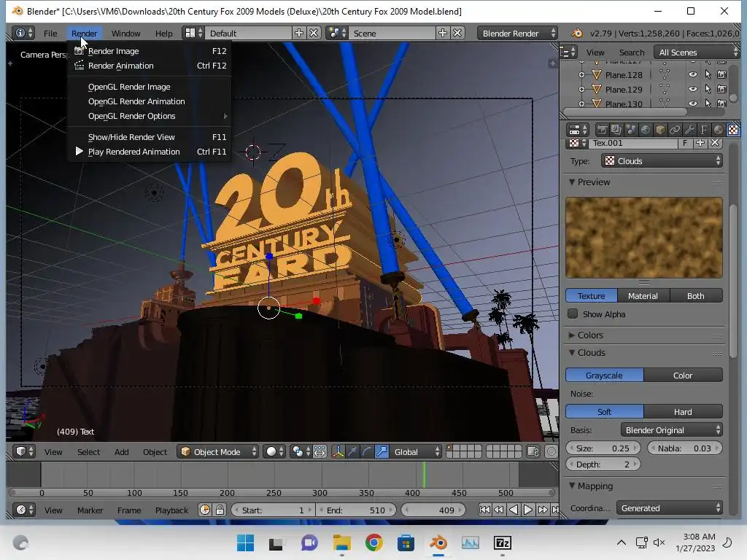Viewport: 747px width, 560px height.
Task: Switch preview to the Both tab
Action: [x=695, y=296]
